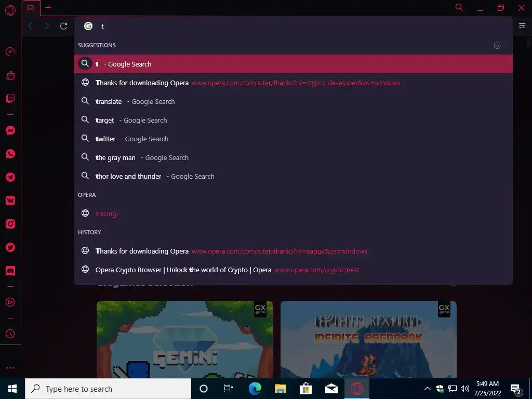Image resolution: width=532 pixels, height=399 pixels.
Task: Open volume control tray icon
Action: 465,389
